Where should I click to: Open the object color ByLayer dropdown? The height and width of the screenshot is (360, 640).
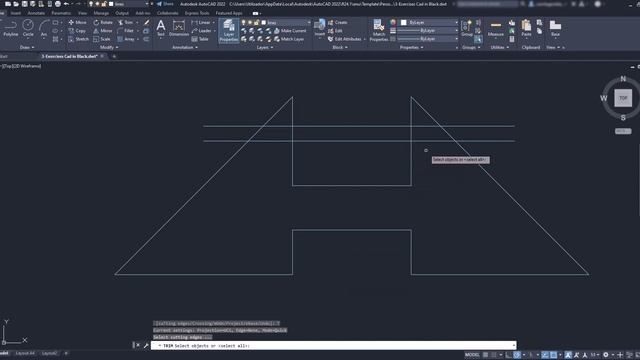(x=429, y=22)
